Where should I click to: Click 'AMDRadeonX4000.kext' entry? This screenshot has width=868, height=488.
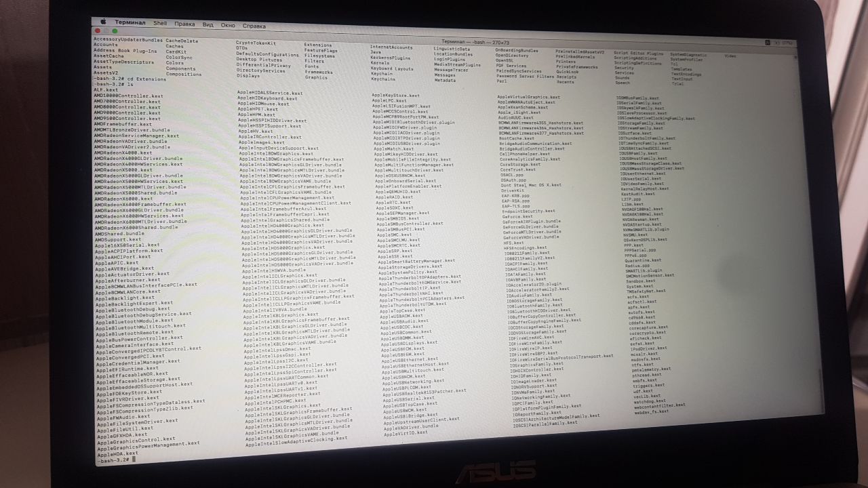click(124, 153)
